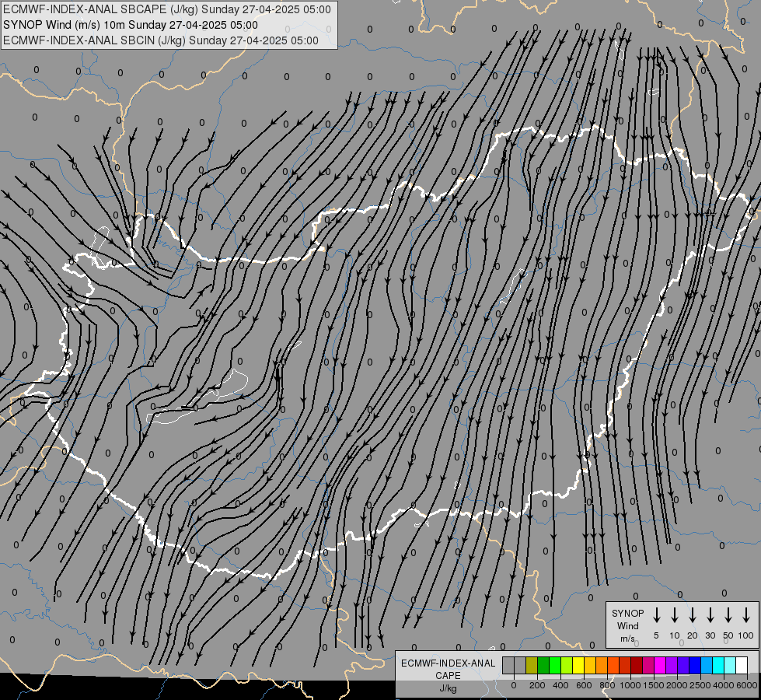Click the 2000 tick label on color scale
This screenshot has width=761, height=700.
tap(676, 685)
